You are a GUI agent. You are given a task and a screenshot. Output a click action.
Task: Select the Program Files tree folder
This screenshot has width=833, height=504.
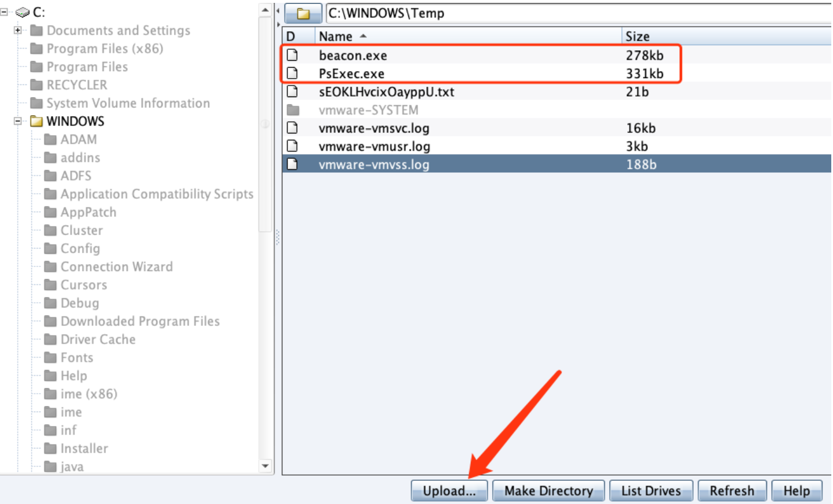(87, 66)
